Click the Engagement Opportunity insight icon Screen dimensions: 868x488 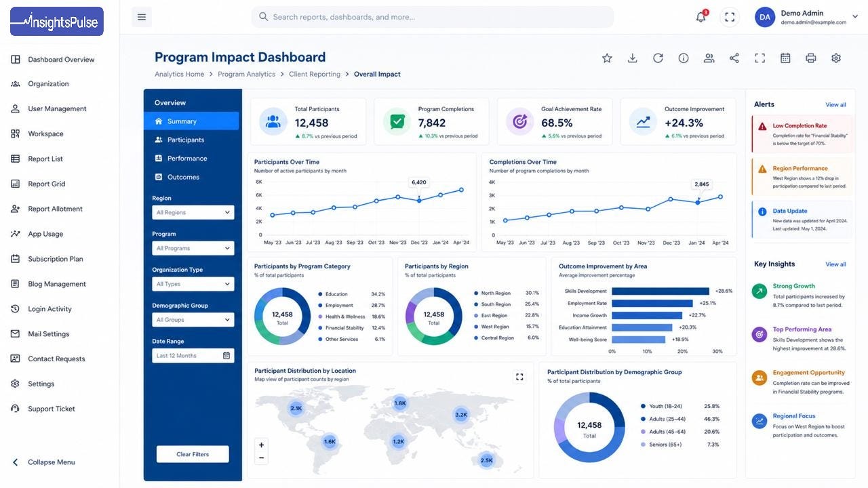click(x=759, y=378)
